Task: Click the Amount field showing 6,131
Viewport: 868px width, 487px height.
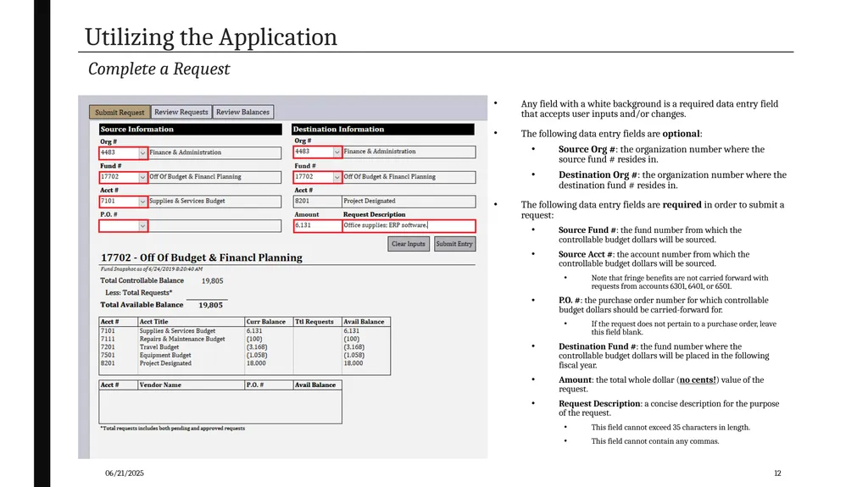Action: click(x=318, y=226)
